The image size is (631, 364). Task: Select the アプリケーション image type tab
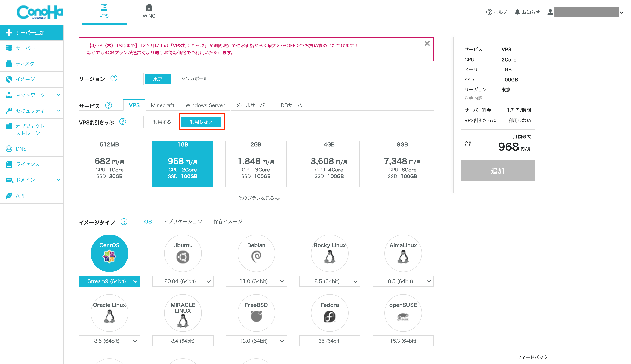coord(182,222)
